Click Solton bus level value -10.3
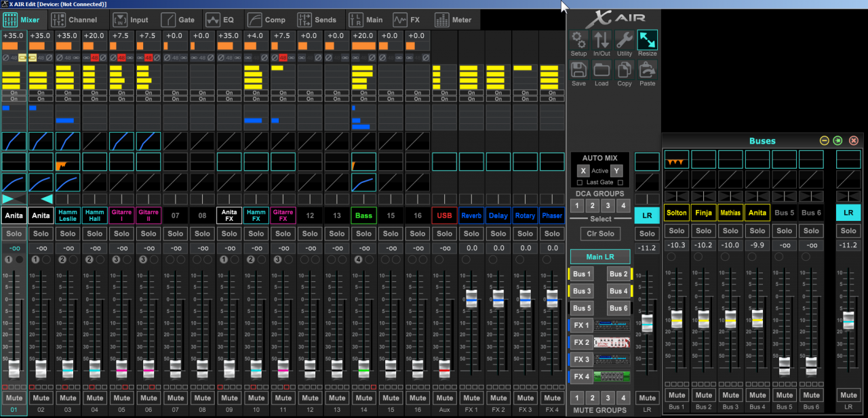This screenshot has width=868, height=418. pyautogui.click(x=677, y=245)
